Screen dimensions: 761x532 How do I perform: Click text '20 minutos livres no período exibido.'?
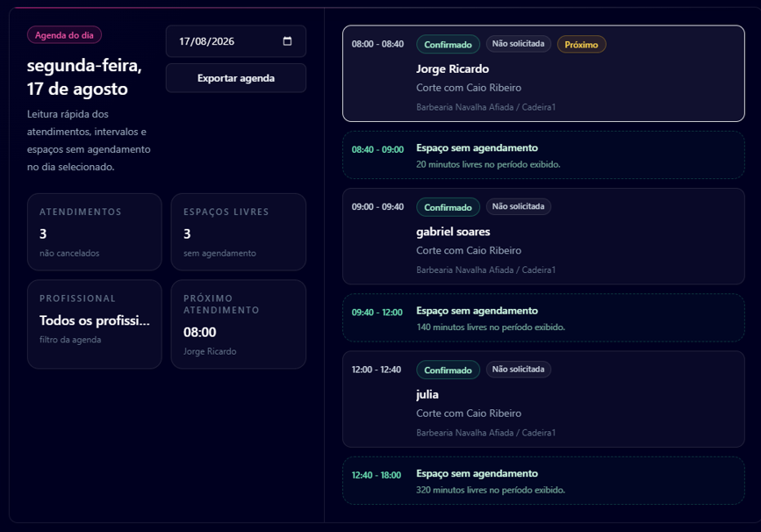point(488,164)
